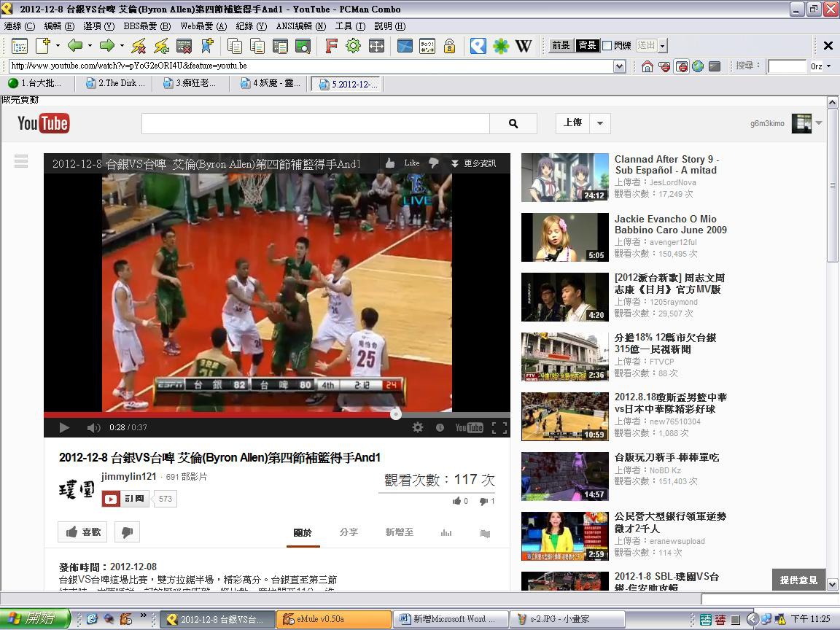Play the video with the play button
Image resolution: width=840 pixels, height=630 pixels.
(64, 427)
